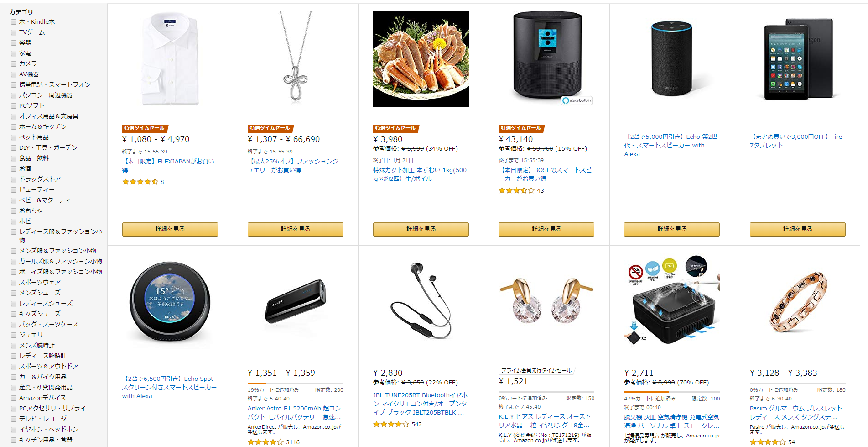Open the air purifier ashtray product image
This screenshot has height=447, width=868.
(672, 302)
